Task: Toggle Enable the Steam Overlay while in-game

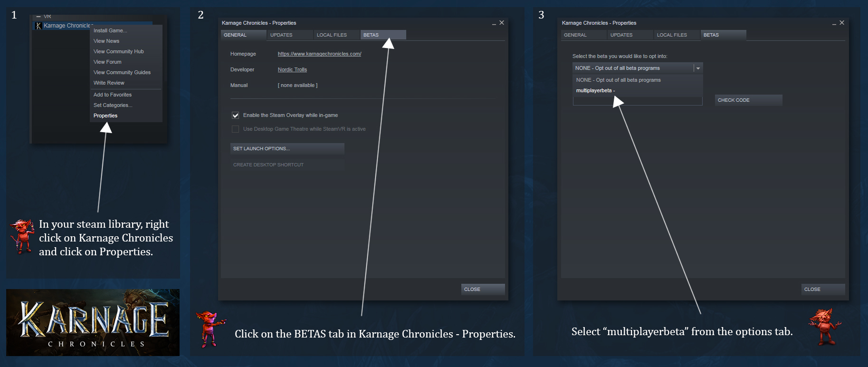Action: pyautogui.click(x=235, y=116)
